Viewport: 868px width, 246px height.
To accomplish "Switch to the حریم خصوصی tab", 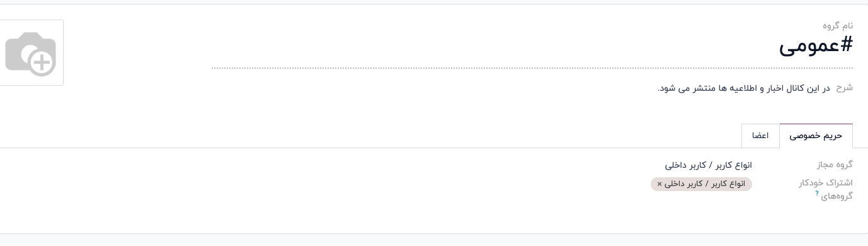I will coord(816,136).
